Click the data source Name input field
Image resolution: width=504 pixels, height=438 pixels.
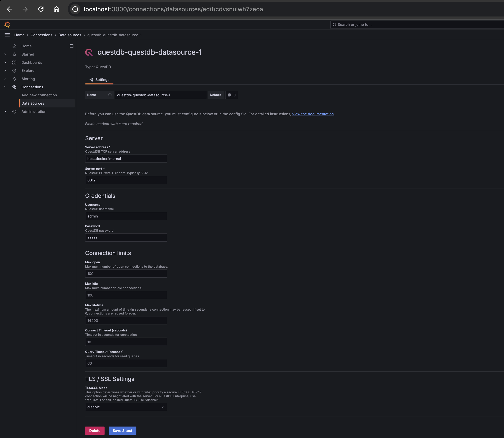tap(161, 95)
